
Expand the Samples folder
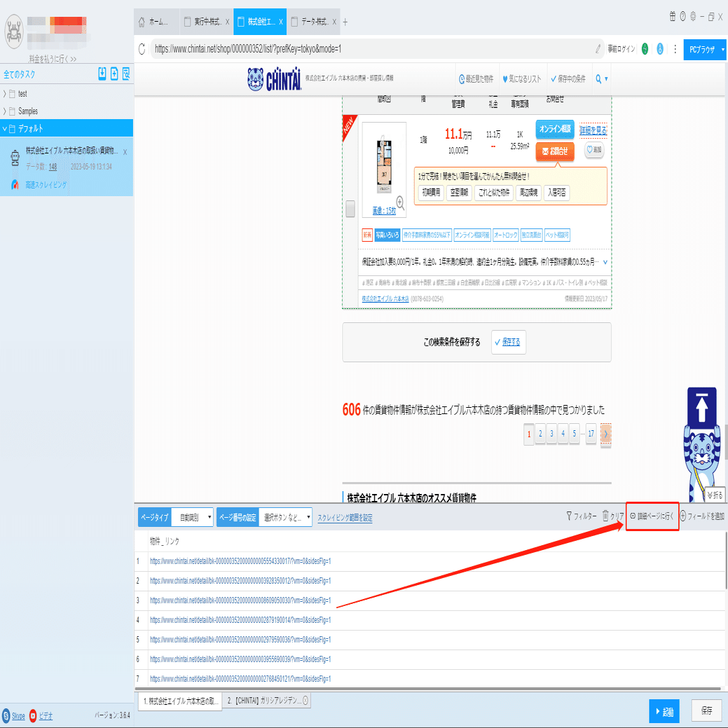coord(5,111)
